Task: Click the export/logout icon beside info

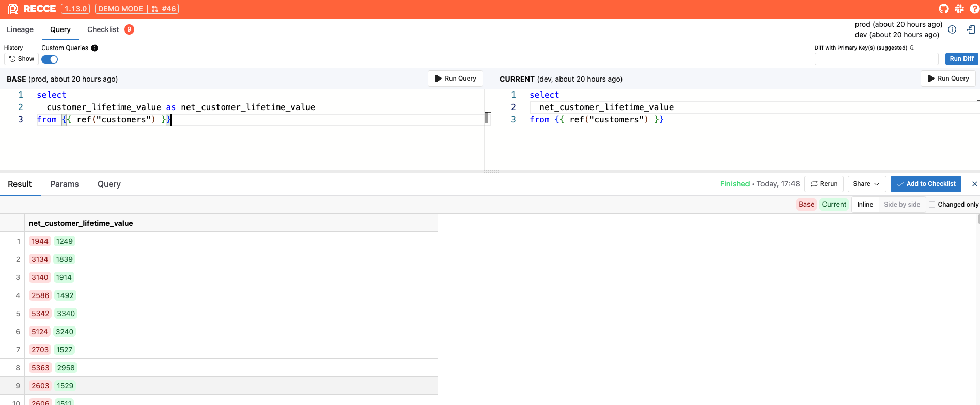Action: [971, 29]
